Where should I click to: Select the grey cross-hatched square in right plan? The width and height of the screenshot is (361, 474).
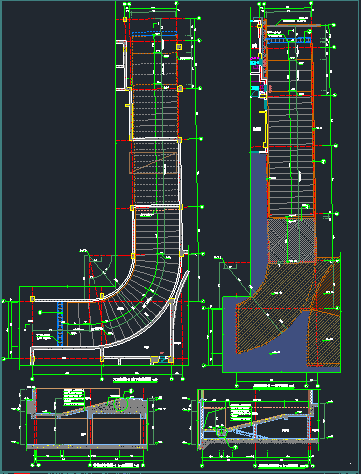291,240
